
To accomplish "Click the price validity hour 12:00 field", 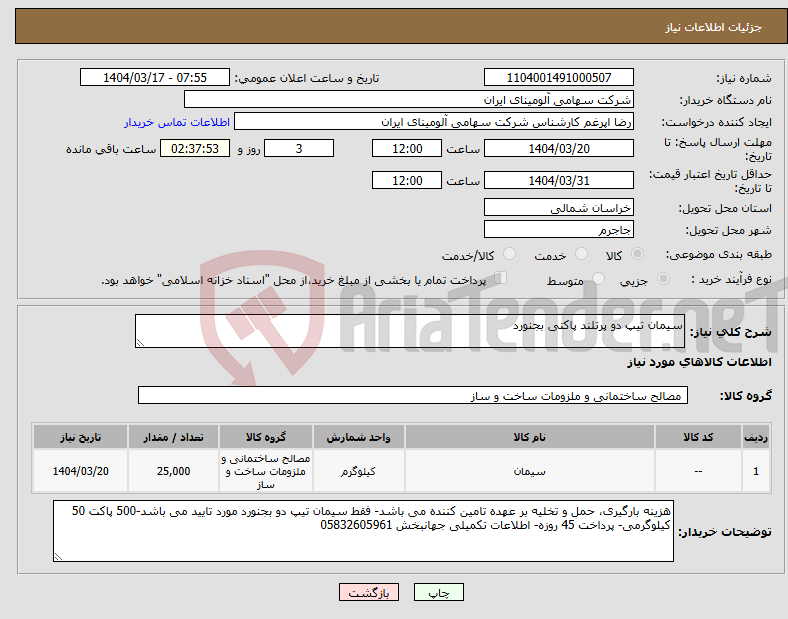I will coord(407,180).
